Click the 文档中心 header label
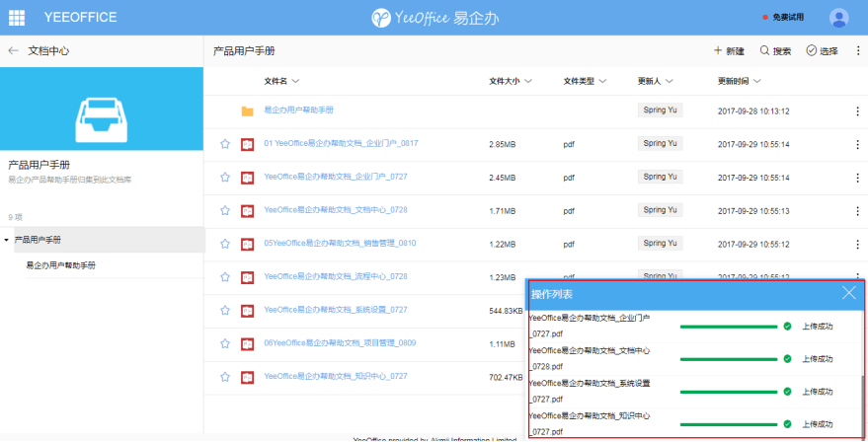Viewport: 868px width, 442px height. pyautogui.click(x=48, y=51)
